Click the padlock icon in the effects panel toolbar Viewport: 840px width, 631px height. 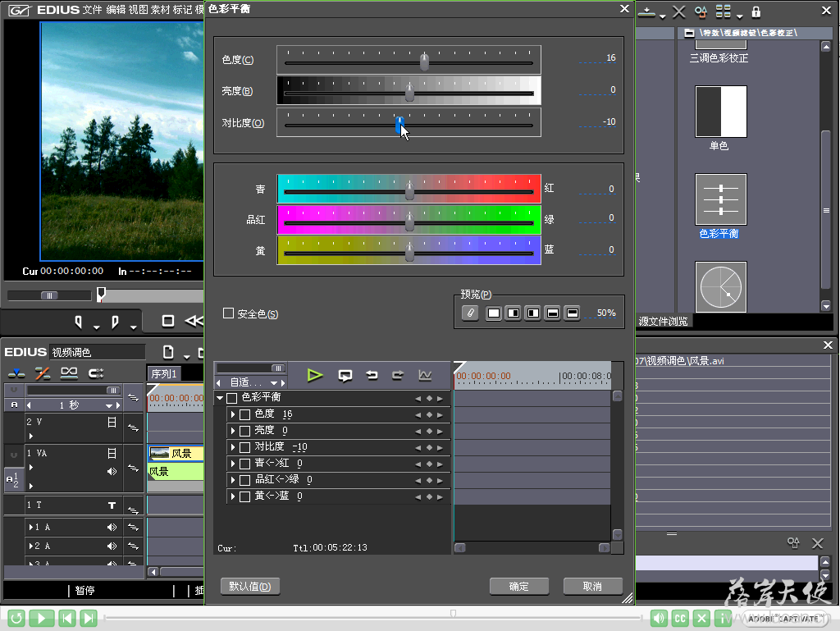click(x=756, y=11)
